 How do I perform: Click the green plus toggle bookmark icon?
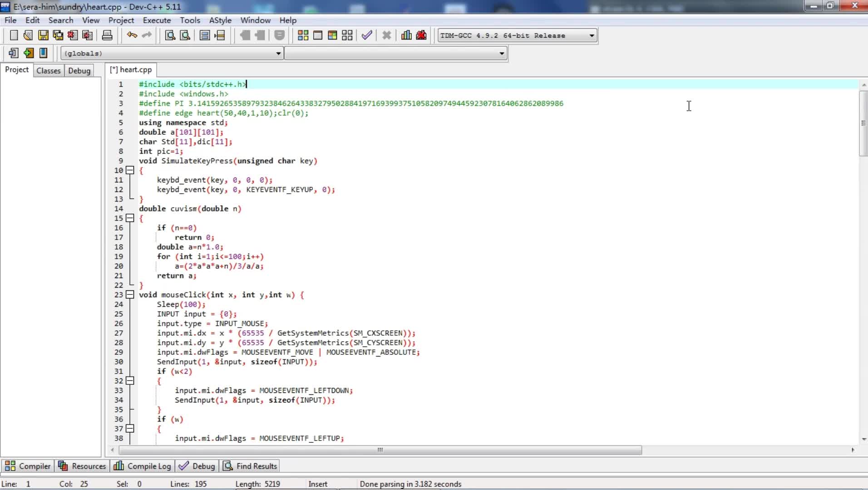click(29, 53)
